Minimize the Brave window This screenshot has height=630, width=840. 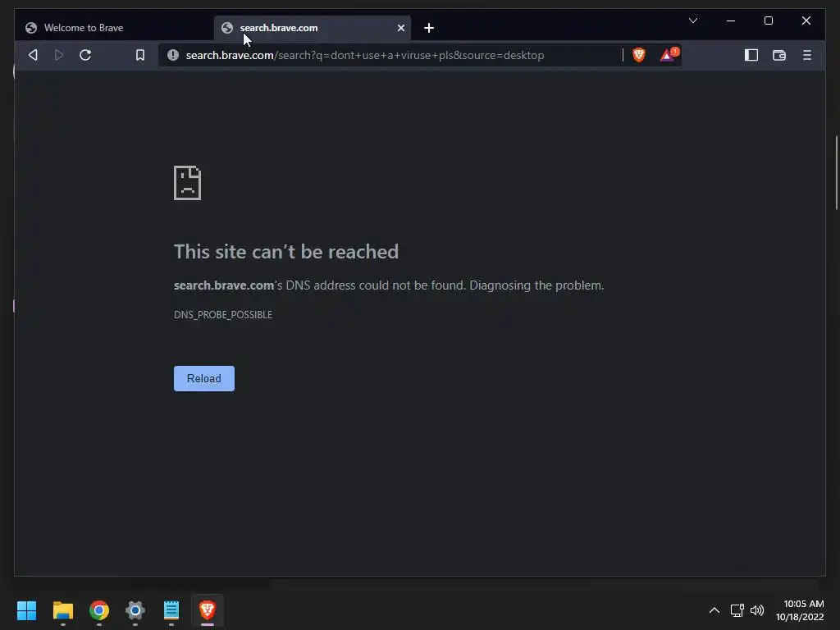(x=731, y=21)
